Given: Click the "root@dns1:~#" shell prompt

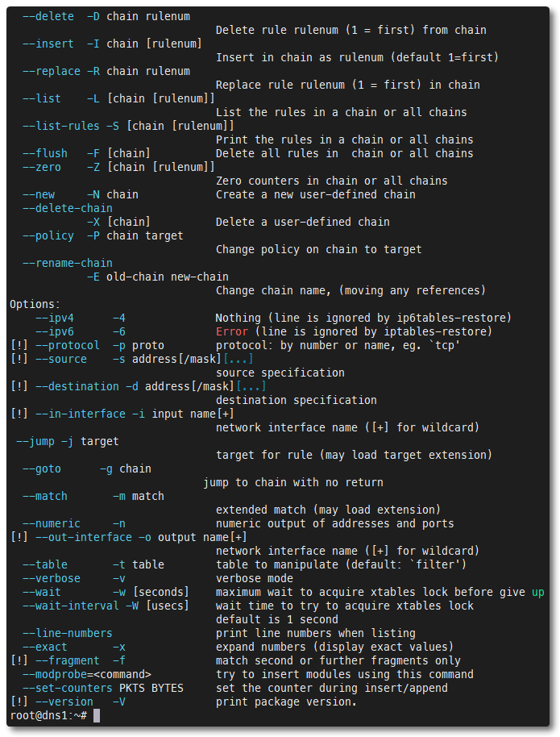Looking at the screenshot, I should click(x=48, y=715).
